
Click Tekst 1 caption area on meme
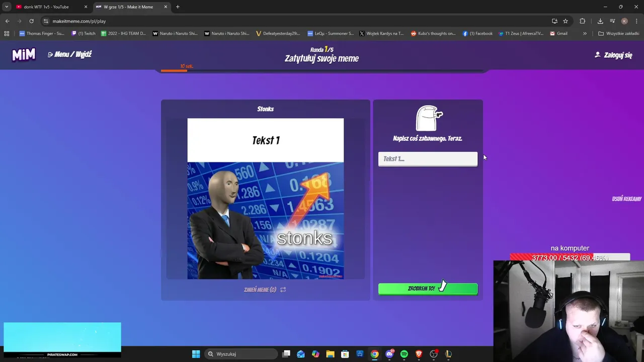(266, 140)
